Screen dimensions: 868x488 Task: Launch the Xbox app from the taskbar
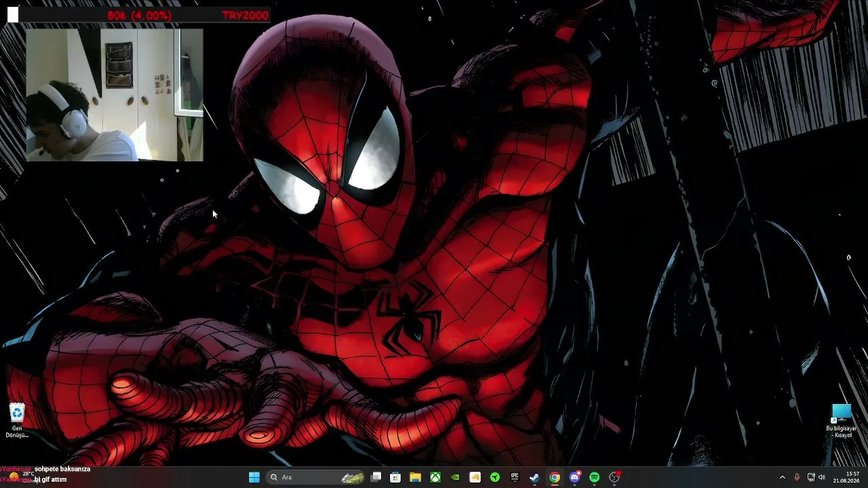coord(435,477)
